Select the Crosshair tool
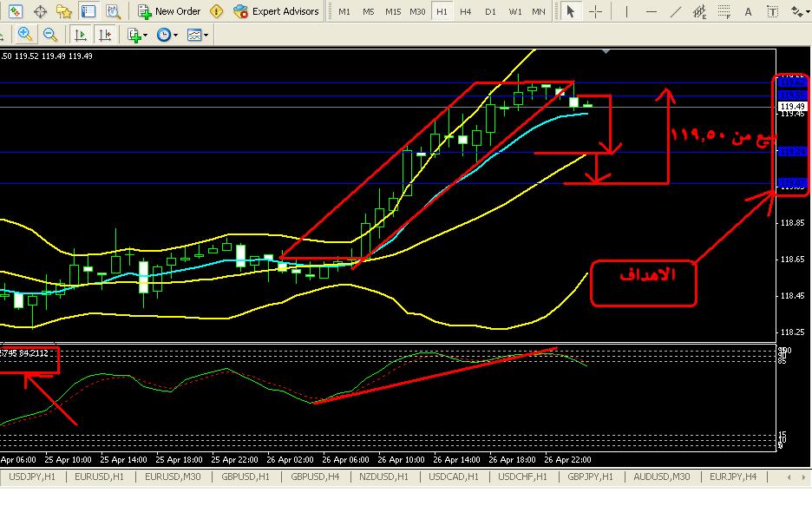Screen dimensions: 812x526 point(595,11)
